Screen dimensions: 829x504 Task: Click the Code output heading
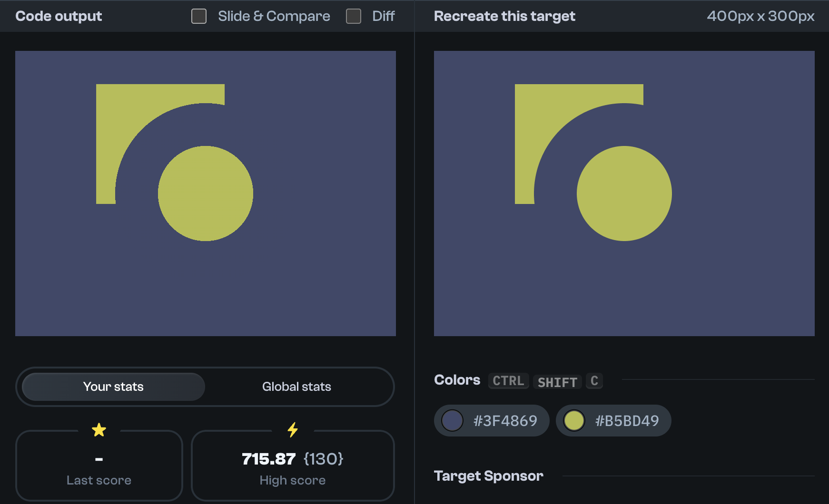click(59, 16)
